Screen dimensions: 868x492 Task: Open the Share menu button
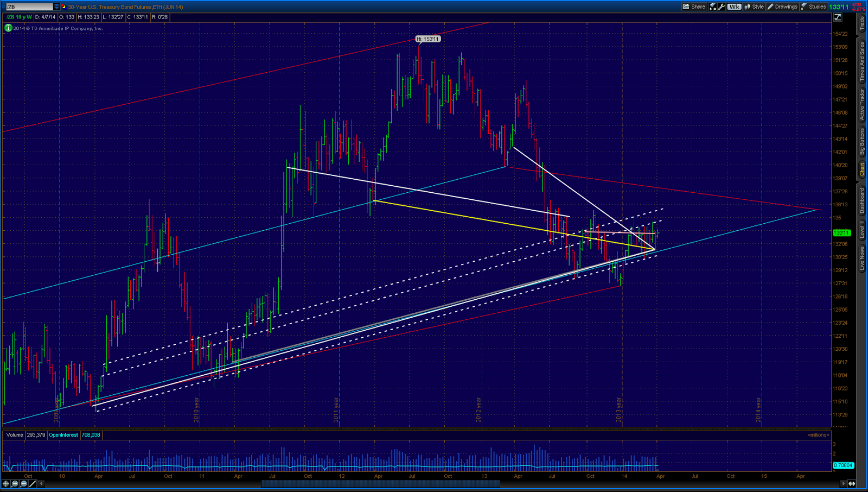coord(694,7)
